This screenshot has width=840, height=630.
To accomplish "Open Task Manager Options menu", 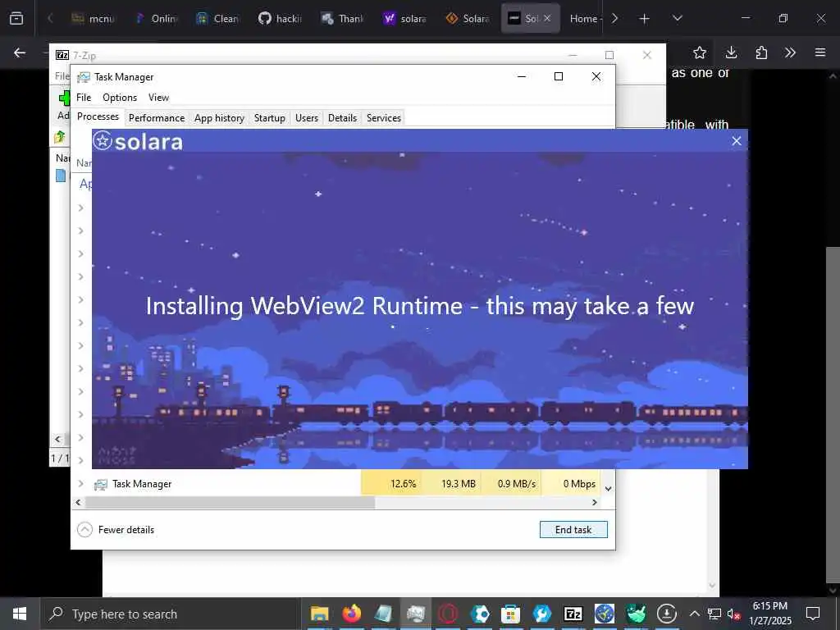I will coord(120,98).
